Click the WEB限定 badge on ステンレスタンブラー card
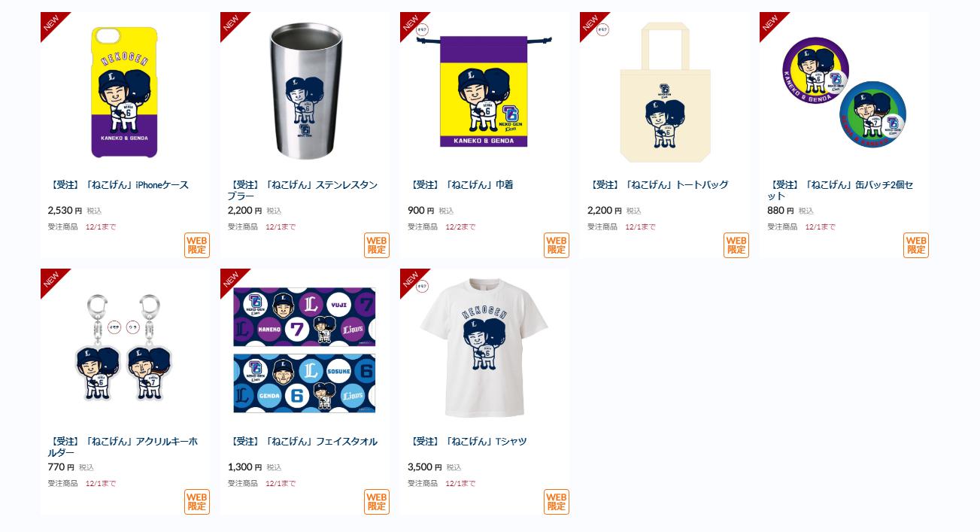 pos(377,245)
